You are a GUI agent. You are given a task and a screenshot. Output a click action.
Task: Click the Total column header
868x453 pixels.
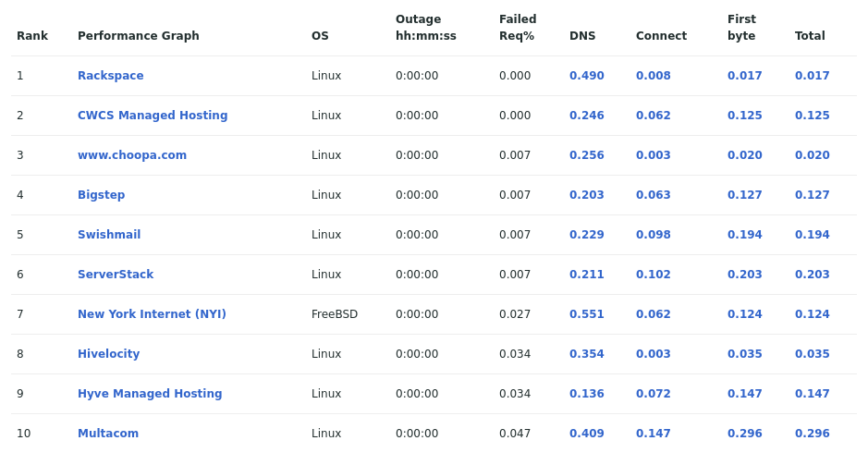tap(810, 35)
